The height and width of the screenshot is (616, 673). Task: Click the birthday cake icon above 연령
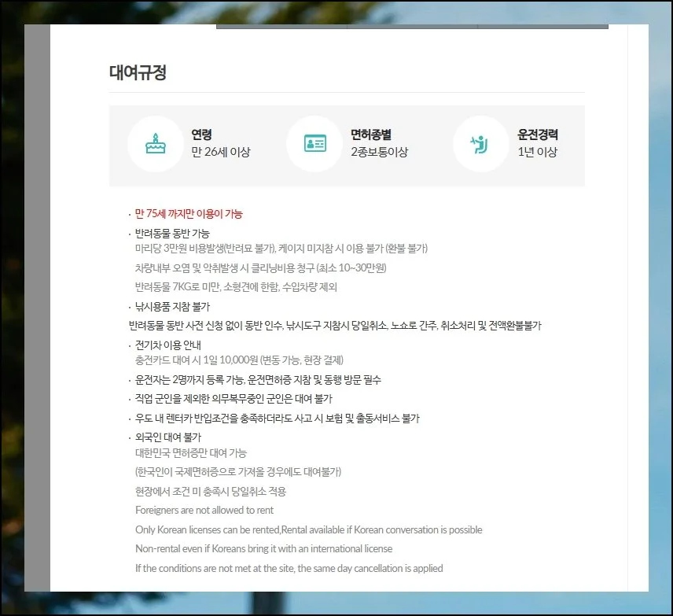tap(156, 144)
